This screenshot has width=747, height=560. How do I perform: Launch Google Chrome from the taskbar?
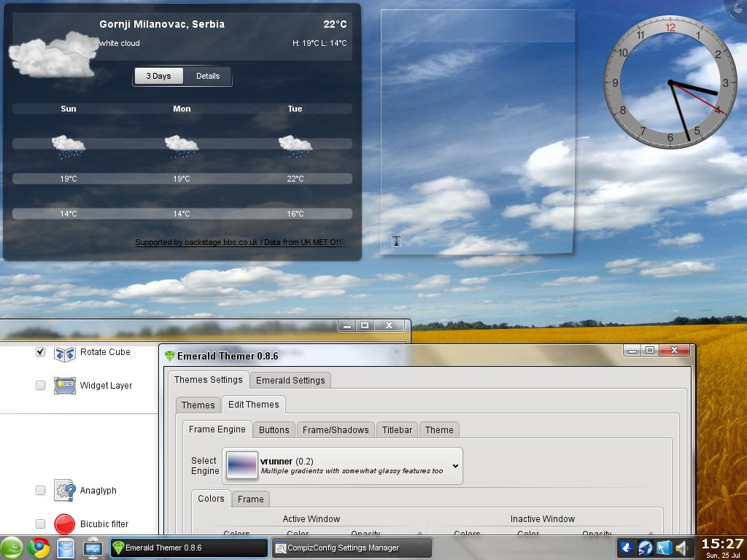[x=39, y=548]
